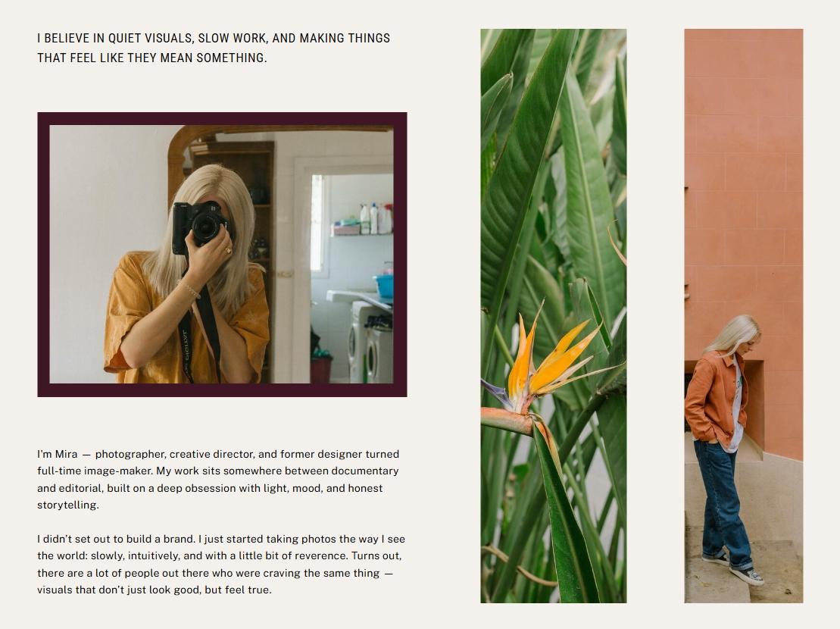Click the cleaning bottles on the shelf

pos(376,218)
